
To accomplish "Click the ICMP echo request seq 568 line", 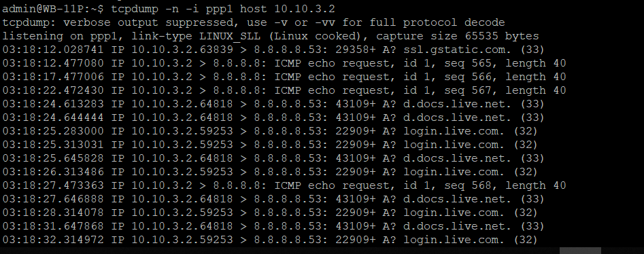I will (284, 185).
